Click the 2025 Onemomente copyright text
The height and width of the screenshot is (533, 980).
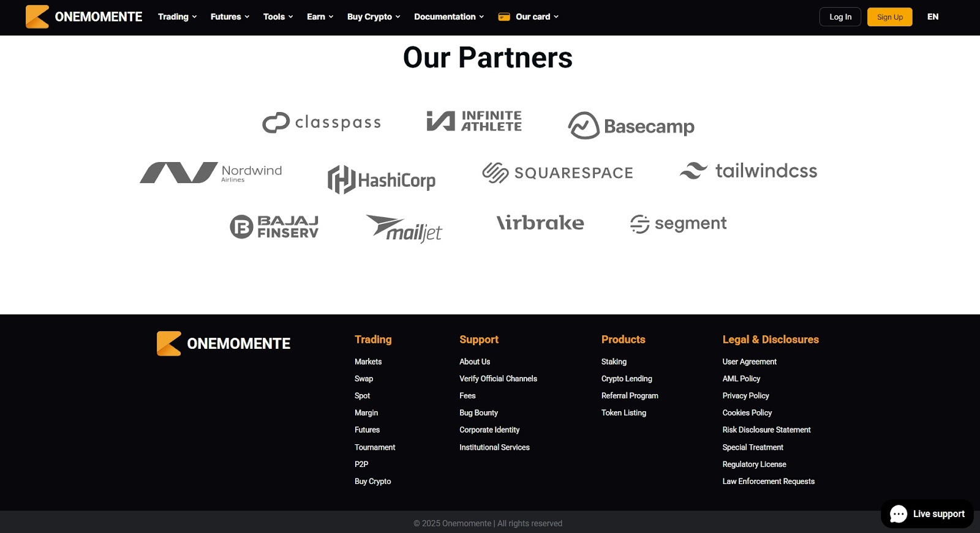click(488, 524)
